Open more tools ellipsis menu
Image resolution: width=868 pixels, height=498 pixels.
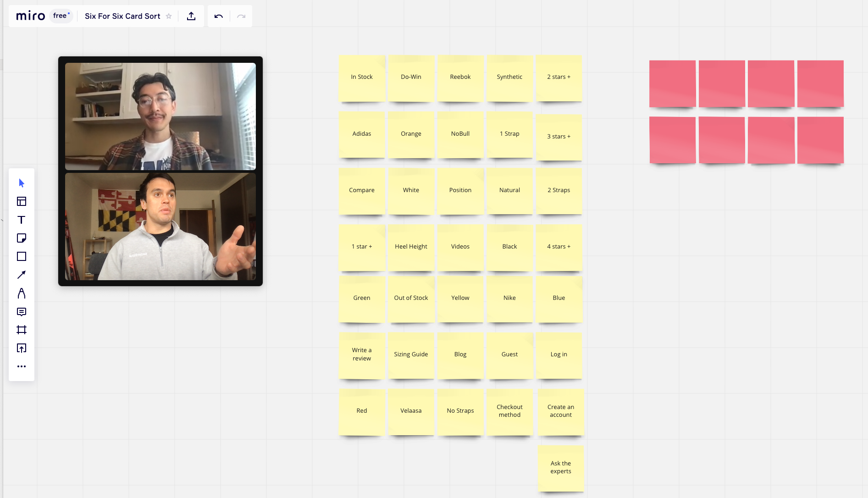(x=22, y=366)
